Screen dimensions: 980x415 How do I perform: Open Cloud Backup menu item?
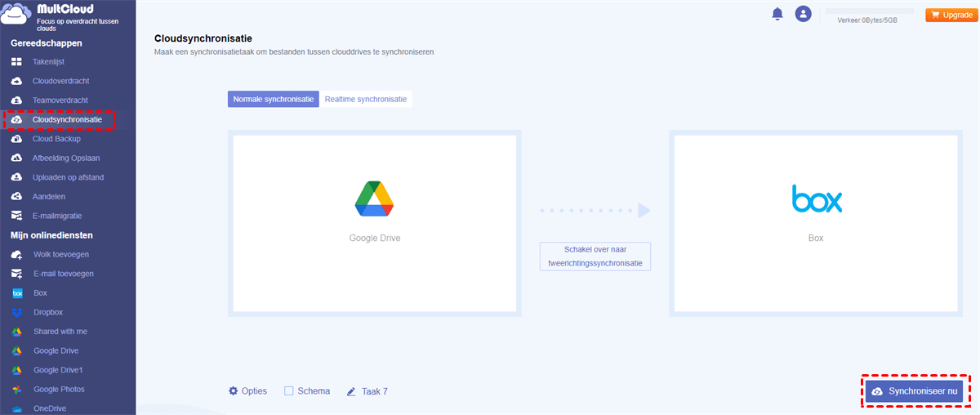[57, 139]
